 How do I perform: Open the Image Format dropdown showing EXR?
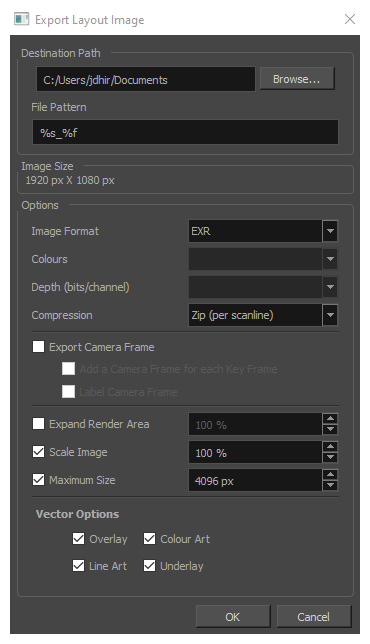[263, 231]
